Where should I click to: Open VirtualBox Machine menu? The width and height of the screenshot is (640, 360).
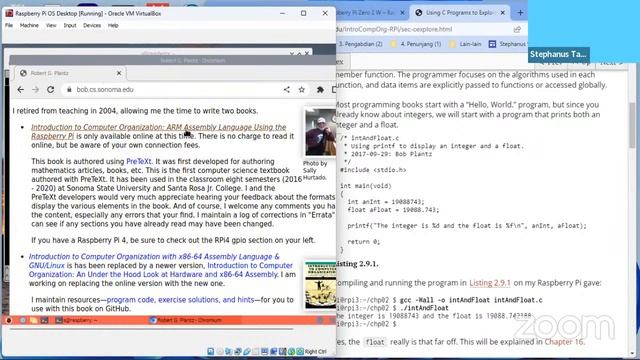[x=29, y=25]
